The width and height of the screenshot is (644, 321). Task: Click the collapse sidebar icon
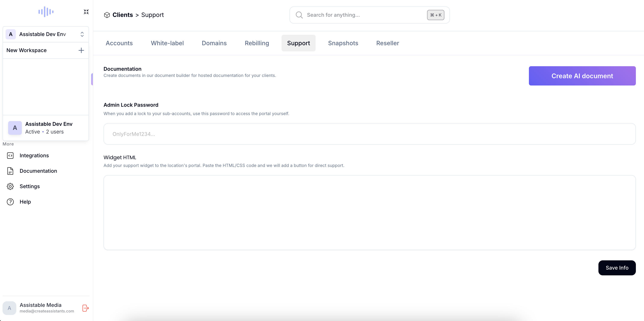(x=86, y=12)
